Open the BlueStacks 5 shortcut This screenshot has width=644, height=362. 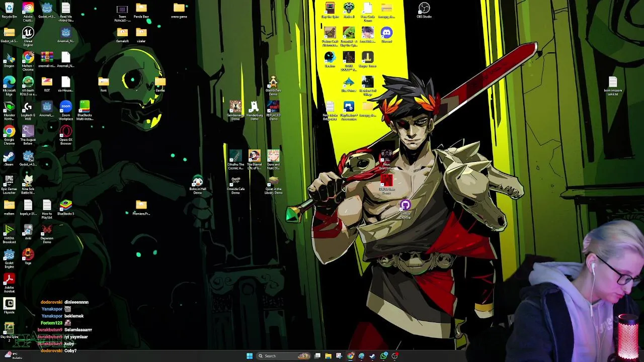click(x=66, y=207)
